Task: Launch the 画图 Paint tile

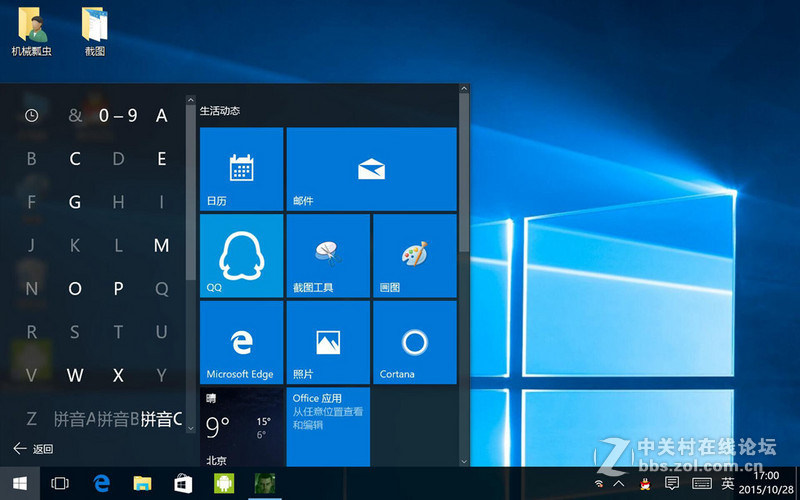Action: click(x=414, y=255)
